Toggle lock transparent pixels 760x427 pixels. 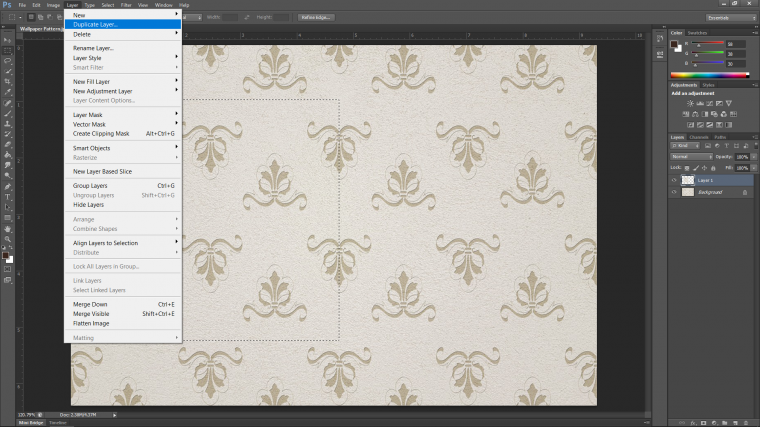coord(687,168)
